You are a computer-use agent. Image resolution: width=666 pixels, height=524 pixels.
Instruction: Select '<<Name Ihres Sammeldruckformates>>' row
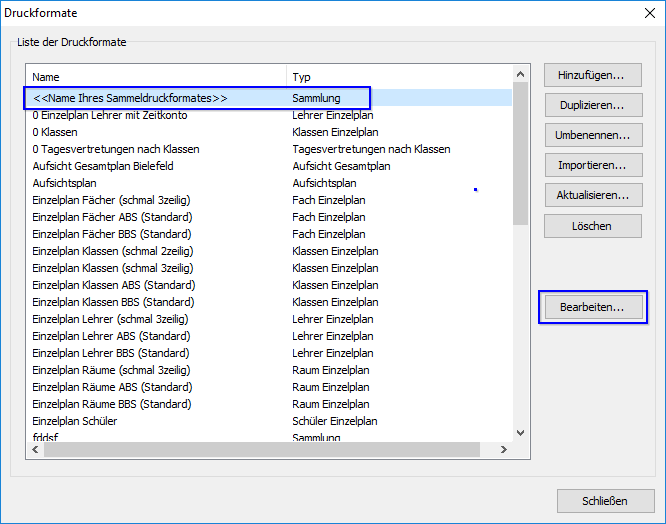269,98
